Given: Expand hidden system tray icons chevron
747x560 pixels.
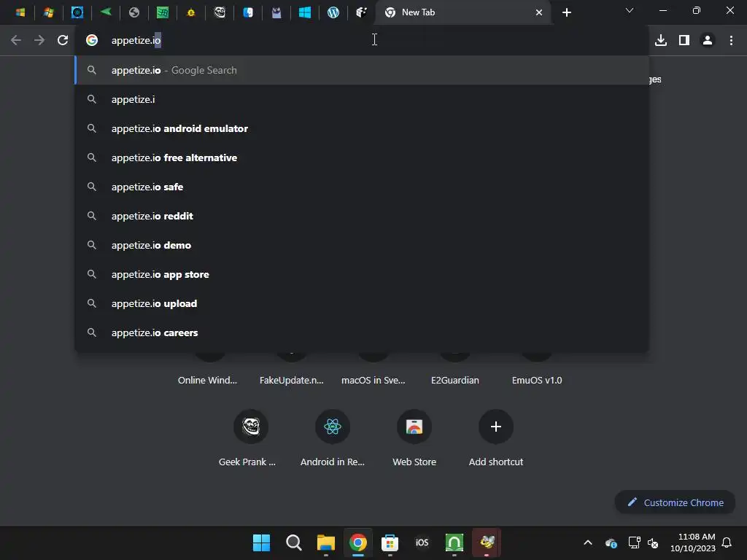Looking at the screenshot, I should click(x=588, y=542).
